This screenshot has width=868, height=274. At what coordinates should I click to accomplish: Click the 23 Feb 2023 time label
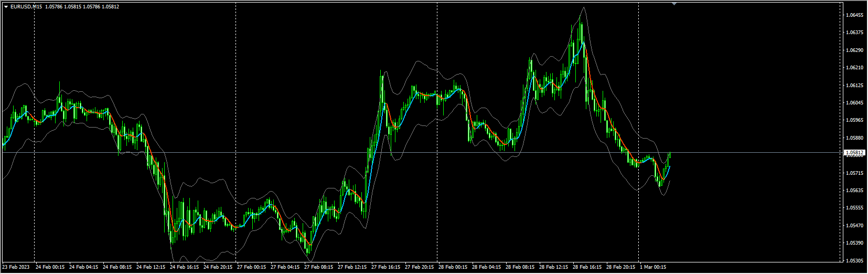(16, 267)
